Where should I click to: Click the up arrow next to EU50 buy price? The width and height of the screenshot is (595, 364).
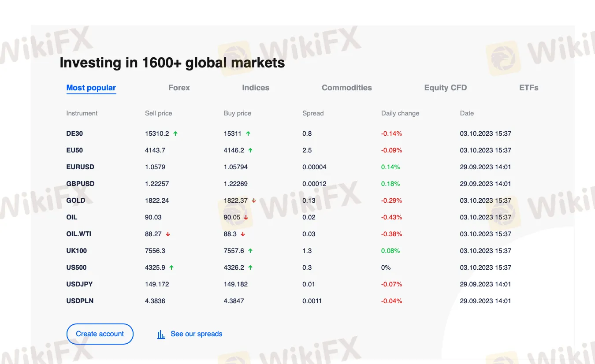pyautogui.click(x=250, y=150)
